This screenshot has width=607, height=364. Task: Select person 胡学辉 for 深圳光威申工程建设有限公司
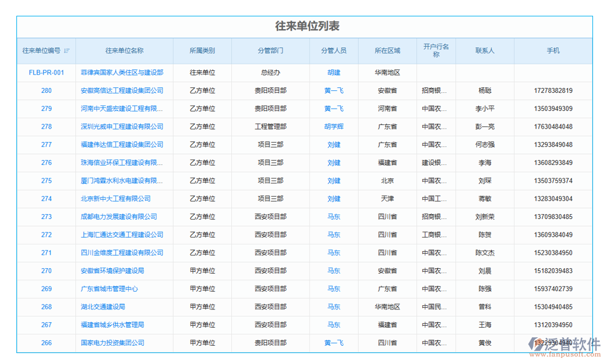tap(333, 127)
